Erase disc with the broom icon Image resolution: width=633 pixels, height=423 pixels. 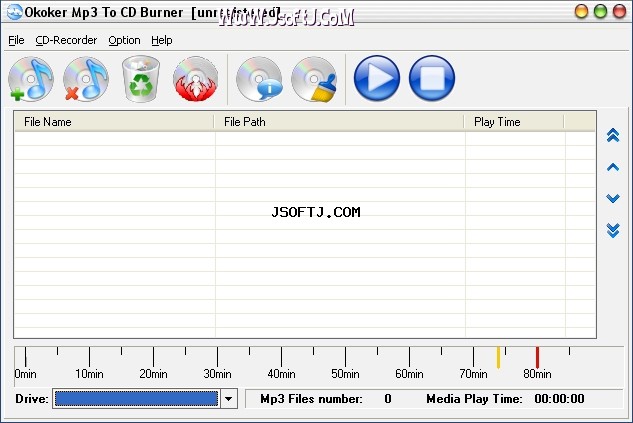(314, 79)
